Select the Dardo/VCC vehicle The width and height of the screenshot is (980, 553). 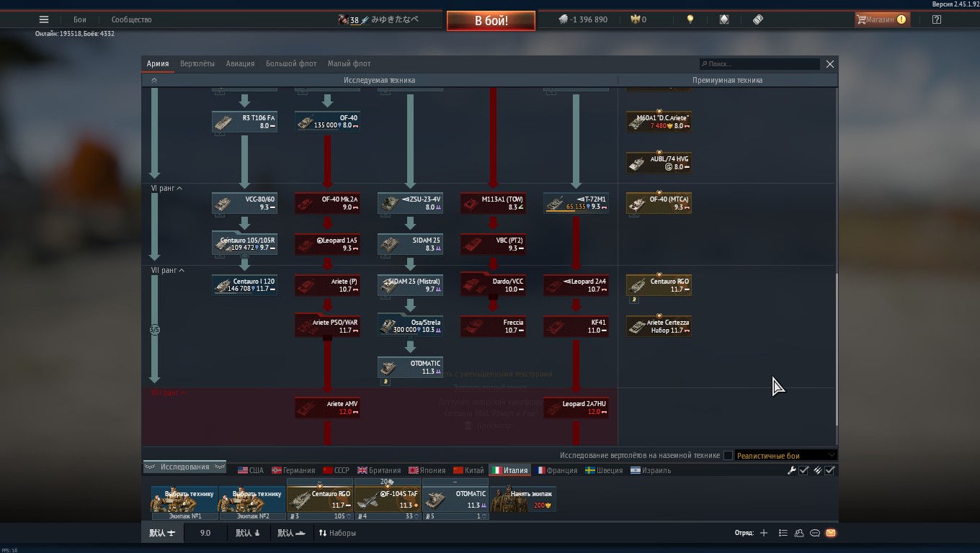[x=493, y=285]
